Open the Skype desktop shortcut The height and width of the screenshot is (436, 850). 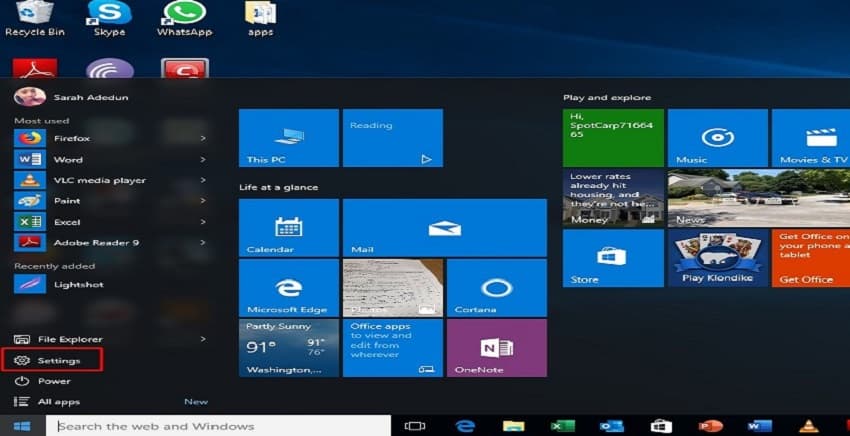110,18
